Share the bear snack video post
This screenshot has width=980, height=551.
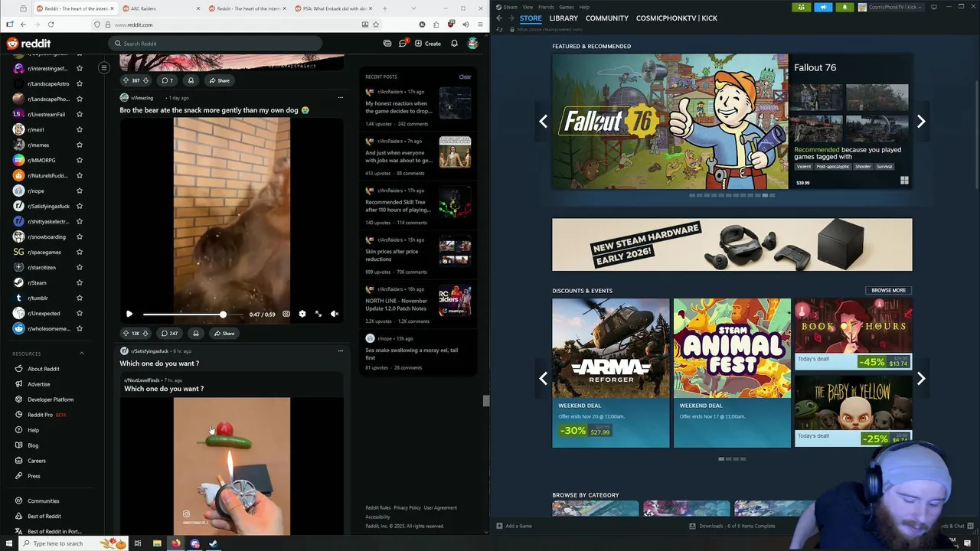point(224,333)
